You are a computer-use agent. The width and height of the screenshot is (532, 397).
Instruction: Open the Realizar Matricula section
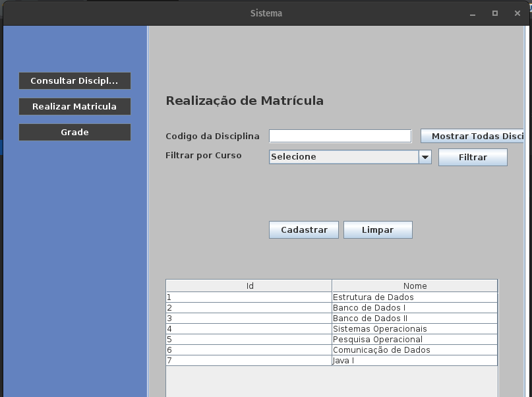[x=74, y=106]
